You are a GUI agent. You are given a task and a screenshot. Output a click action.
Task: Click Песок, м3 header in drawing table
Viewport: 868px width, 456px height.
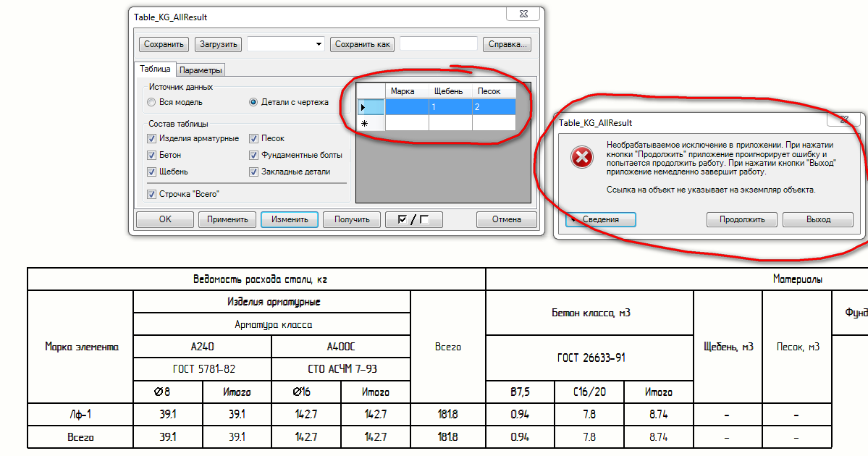tap(798, 347)
